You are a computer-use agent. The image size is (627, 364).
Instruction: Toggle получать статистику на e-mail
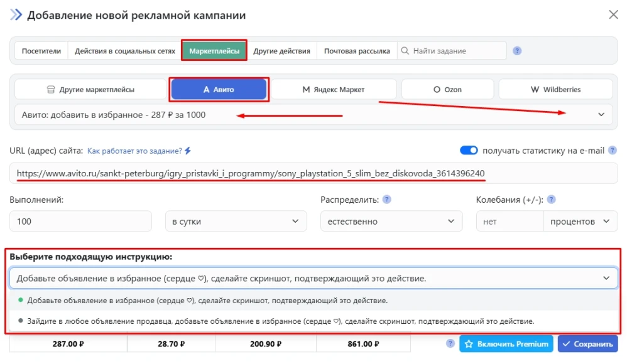click(x=469, y=150)
